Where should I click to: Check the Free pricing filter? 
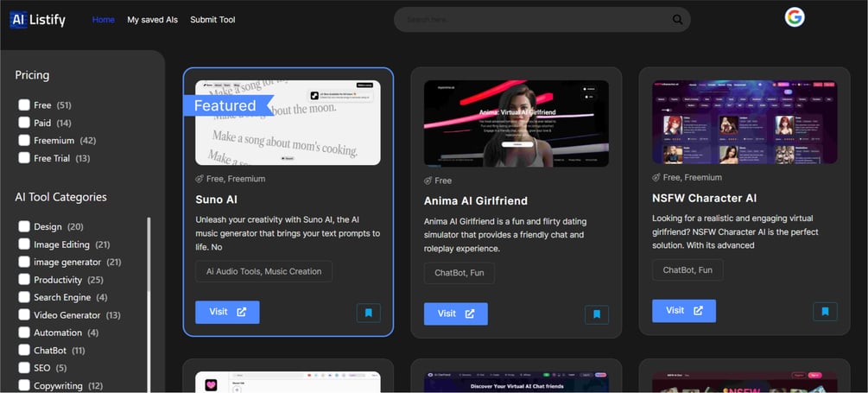pos(24,105)
